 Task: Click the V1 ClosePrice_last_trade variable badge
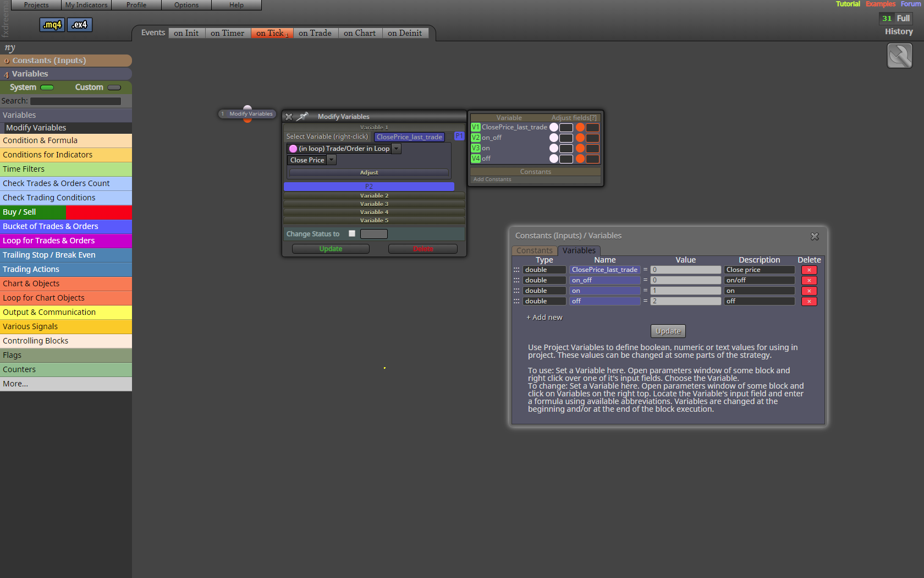[x=476, y=127]
